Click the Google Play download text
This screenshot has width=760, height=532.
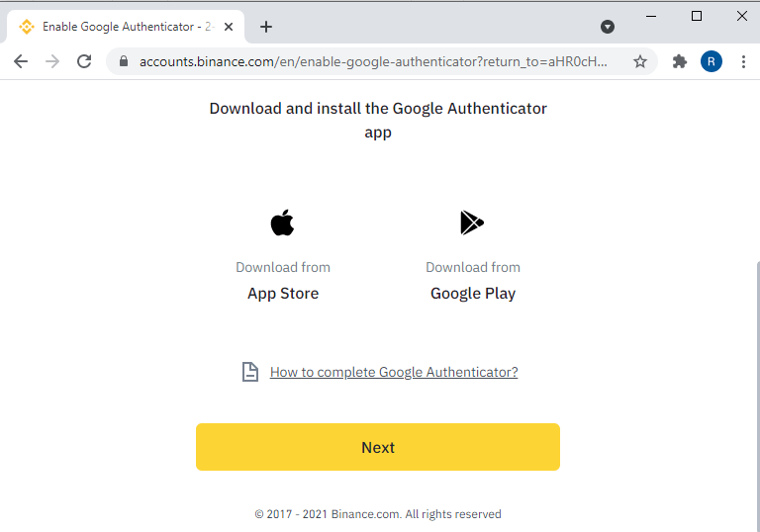[x=473, y=293]
